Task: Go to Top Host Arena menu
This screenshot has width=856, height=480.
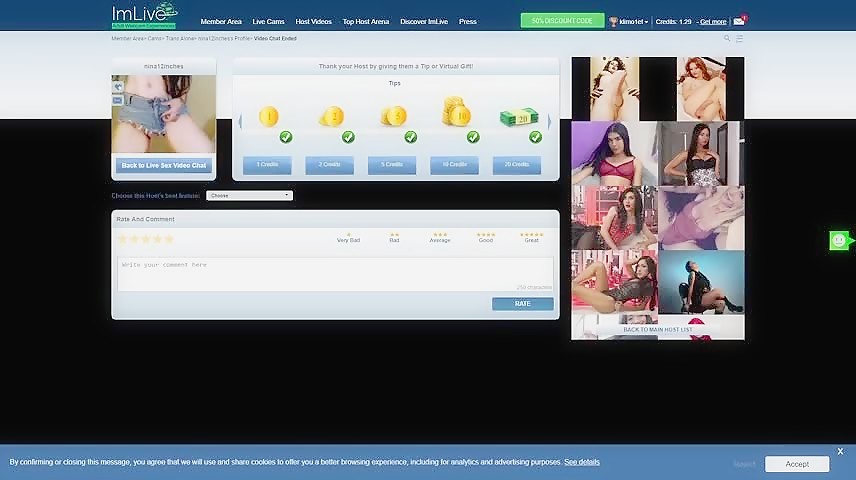Action: (365, 21)
